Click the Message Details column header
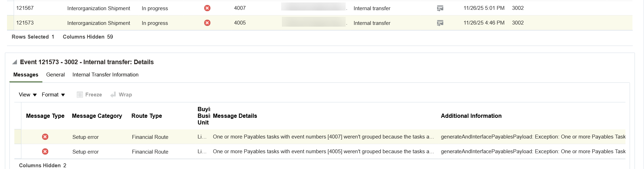The image size is (644, 169). click(235, 116)
